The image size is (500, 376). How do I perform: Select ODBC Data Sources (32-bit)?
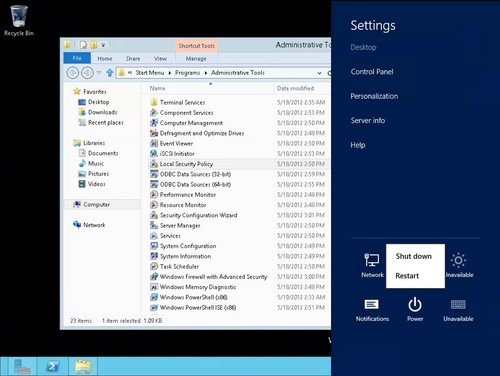(x=190, y=174)
